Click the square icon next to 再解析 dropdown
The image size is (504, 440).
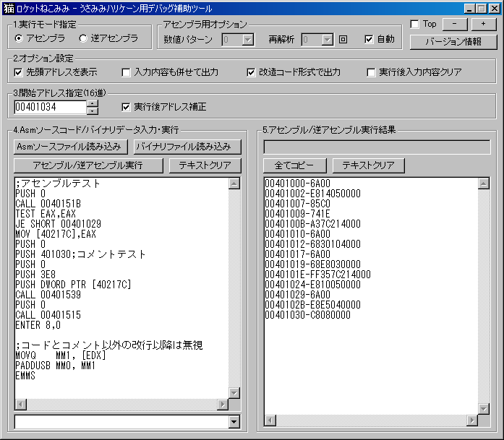343,40
